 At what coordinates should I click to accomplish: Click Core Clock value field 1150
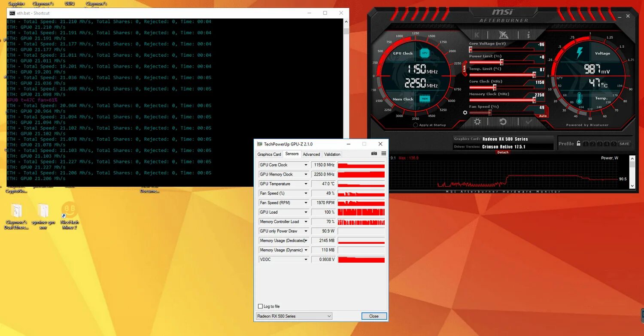(540, 82)
